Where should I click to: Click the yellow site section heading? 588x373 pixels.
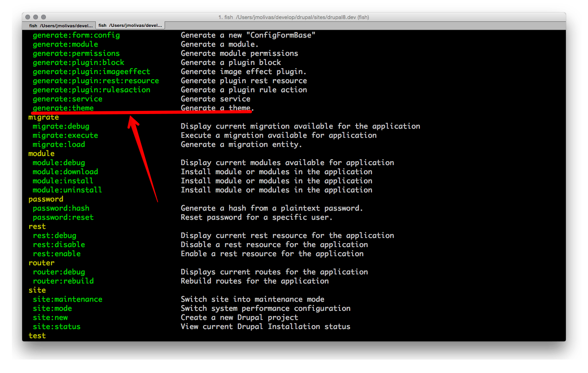(37, 290)
